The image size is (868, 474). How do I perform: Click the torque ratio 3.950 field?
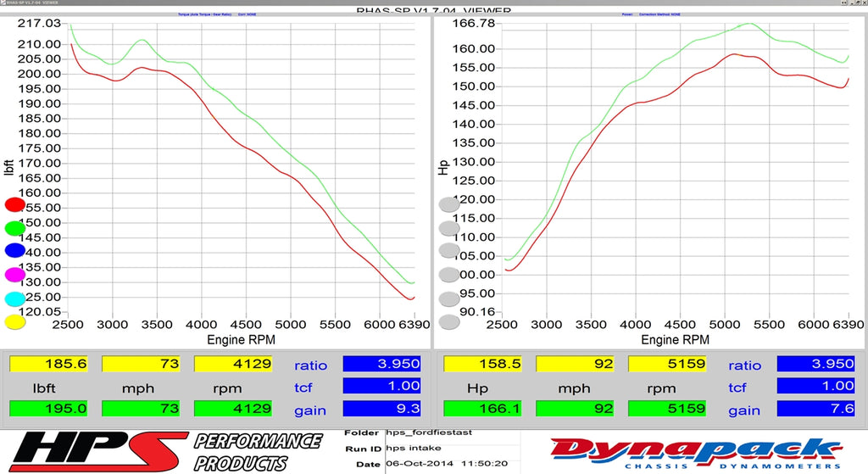[x=381, y=364]
